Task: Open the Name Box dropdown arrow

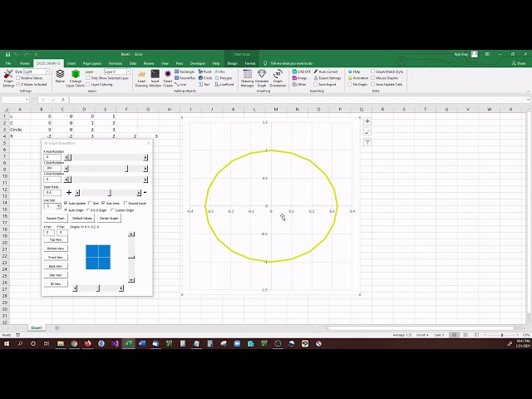Action: coord(27,100)
